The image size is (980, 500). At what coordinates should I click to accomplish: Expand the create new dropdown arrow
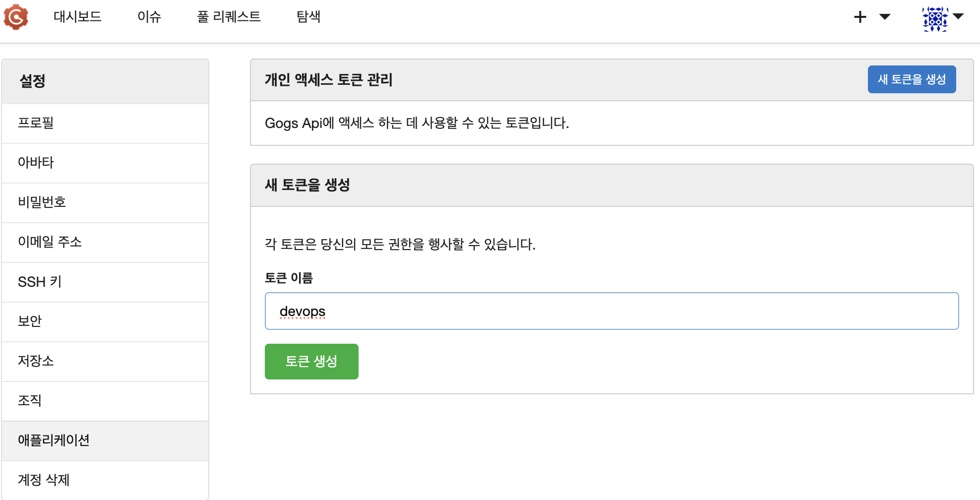885,17
